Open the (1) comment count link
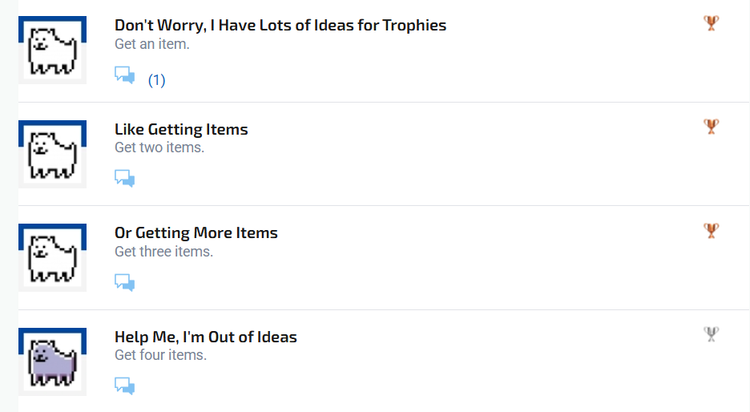The image size is (750, 412). (x=156, y=80)
